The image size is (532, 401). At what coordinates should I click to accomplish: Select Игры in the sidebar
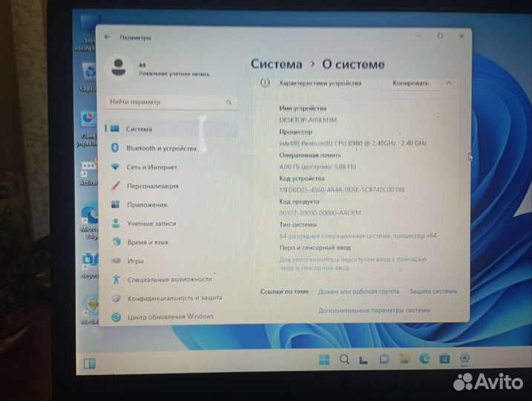(135, 261)
